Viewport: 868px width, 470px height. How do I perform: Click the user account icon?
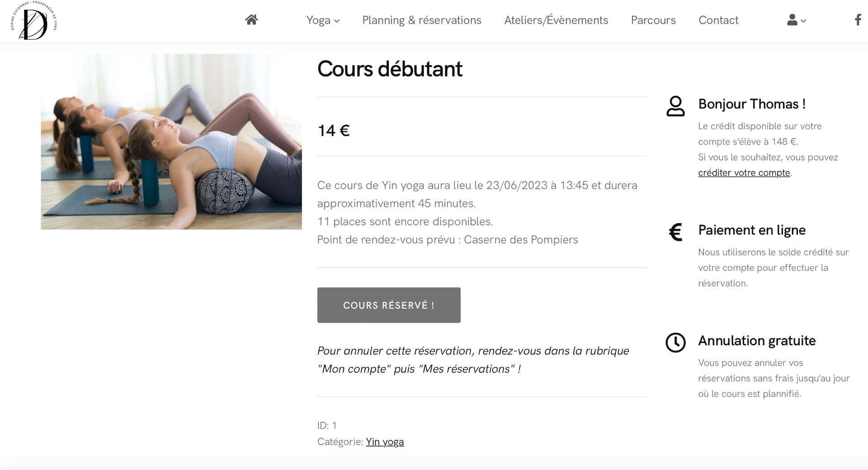click(792, 20)
